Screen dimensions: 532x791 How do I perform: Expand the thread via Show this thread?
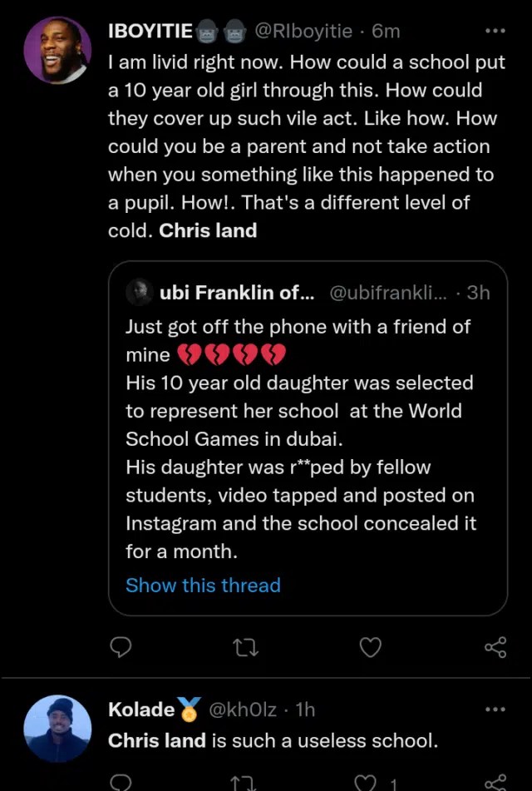coord(203,585)
